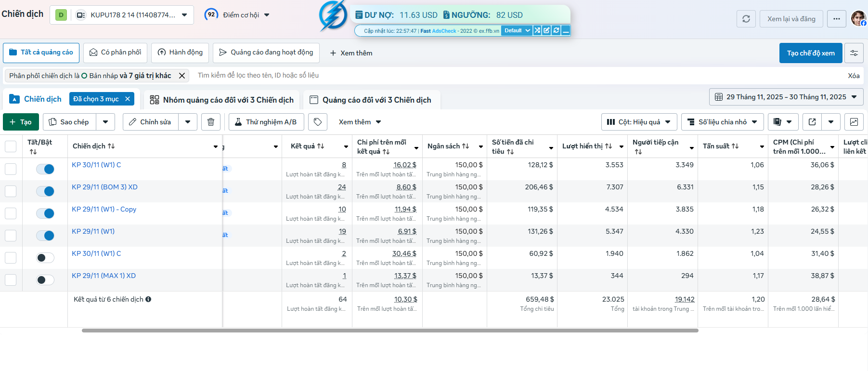Click the Fast AdsCheck lightning logo
The image size is (868, 371).
(x=333, y=15)
